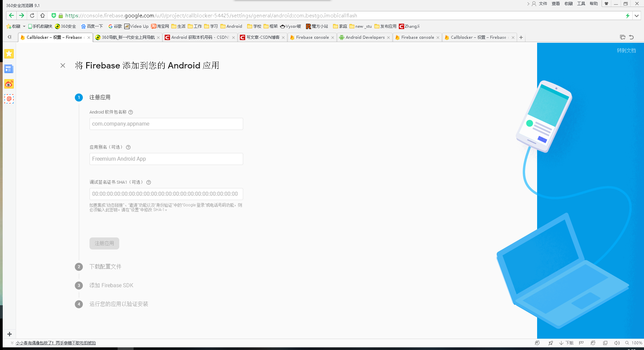This screenshot has height=350, width=644.
Task: Collapse tab list with left arrow icon
Action: point(9,37)
